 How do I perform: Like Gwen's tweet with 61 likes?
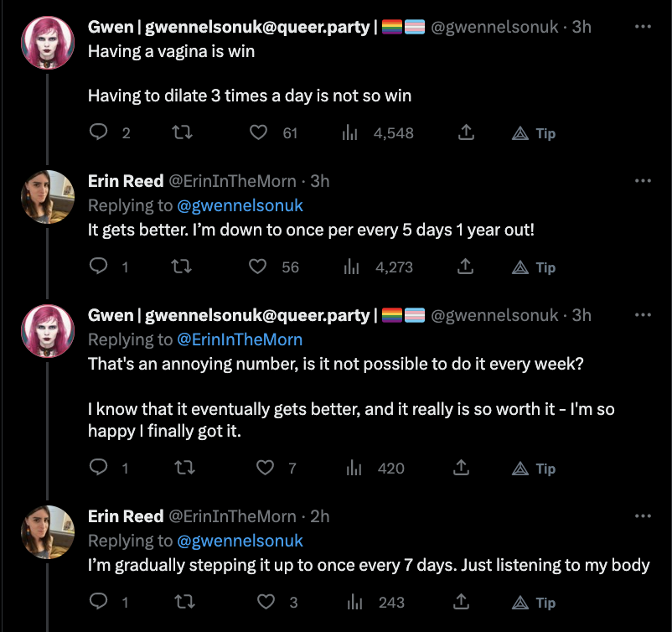pyautogui.click(x=259, y=133)
